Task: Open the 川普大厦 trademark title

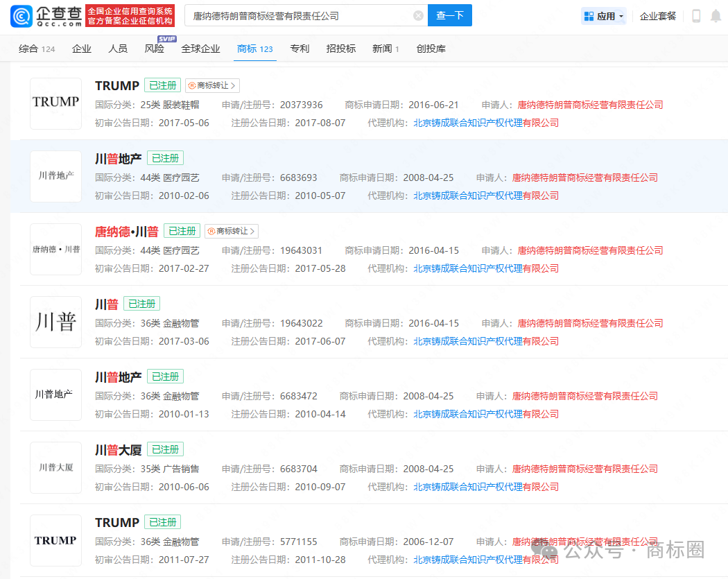Action: [x=118, y=451]
